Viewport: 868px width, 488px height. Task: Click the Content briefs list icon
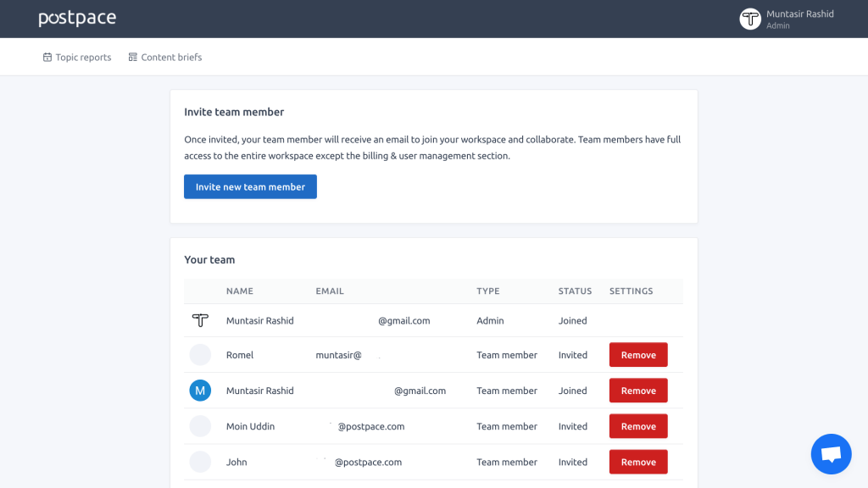[133, 58]
